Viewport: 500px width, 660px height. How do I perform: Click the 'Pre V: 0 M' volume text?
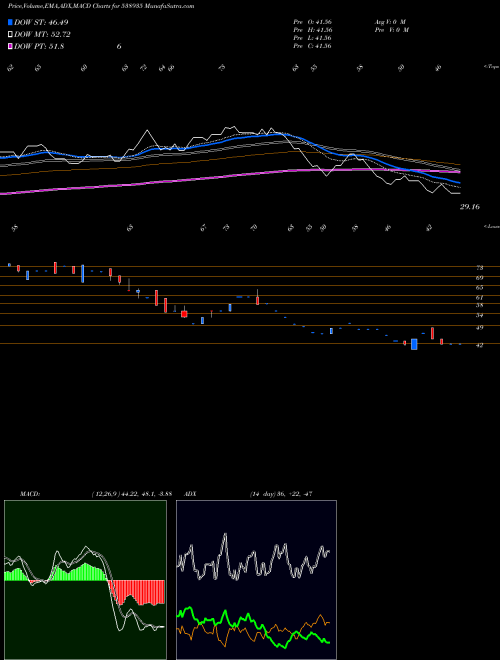click(x=392, y=30)
